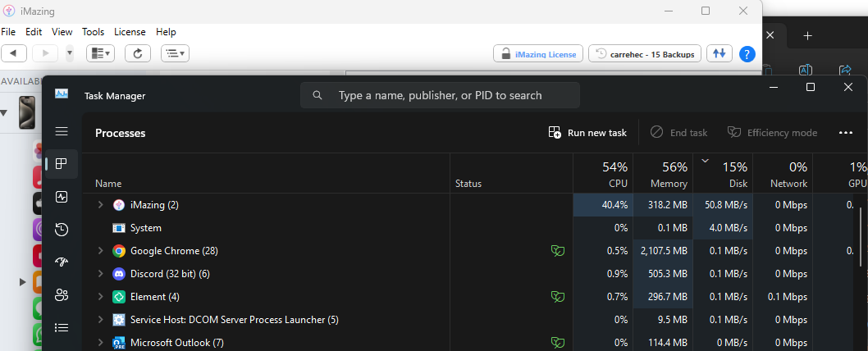Open the iMazing License button
868x351 pixels.
coord(538,53)
